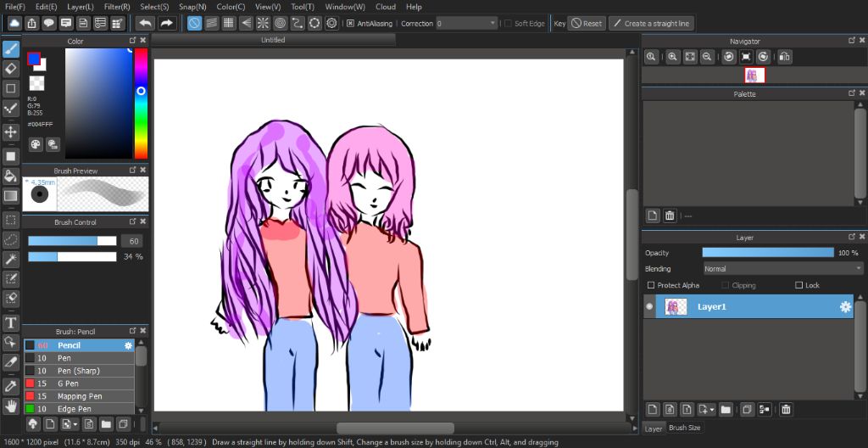Open the Snap menu
The image size is (868, 448).
pyautogui.click(x=192, y=7)
